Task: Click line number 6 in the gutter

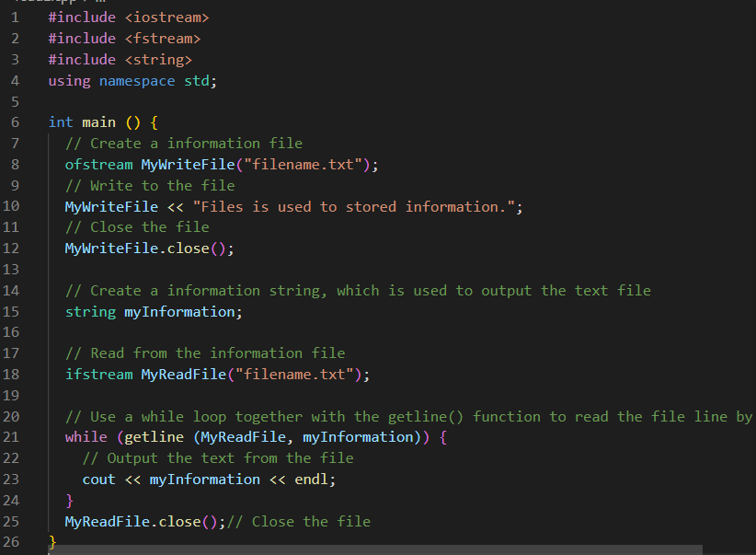Action: point(15,122)
